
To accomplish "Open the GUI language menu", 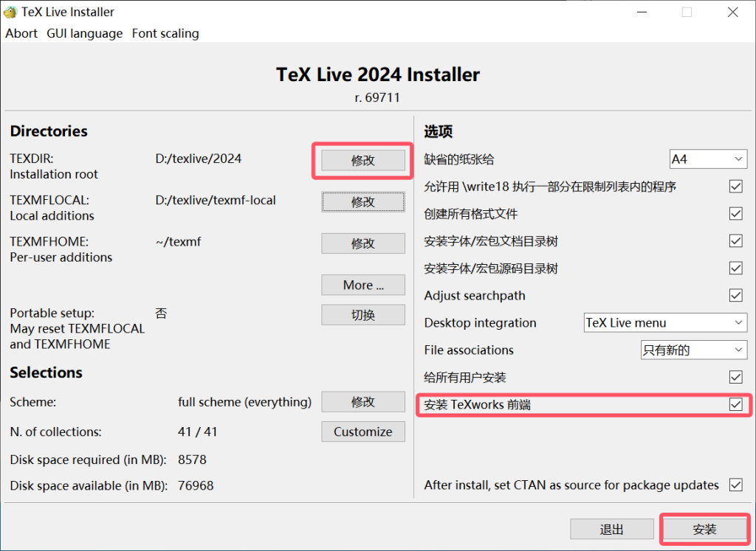I will (x=84, y=33).
